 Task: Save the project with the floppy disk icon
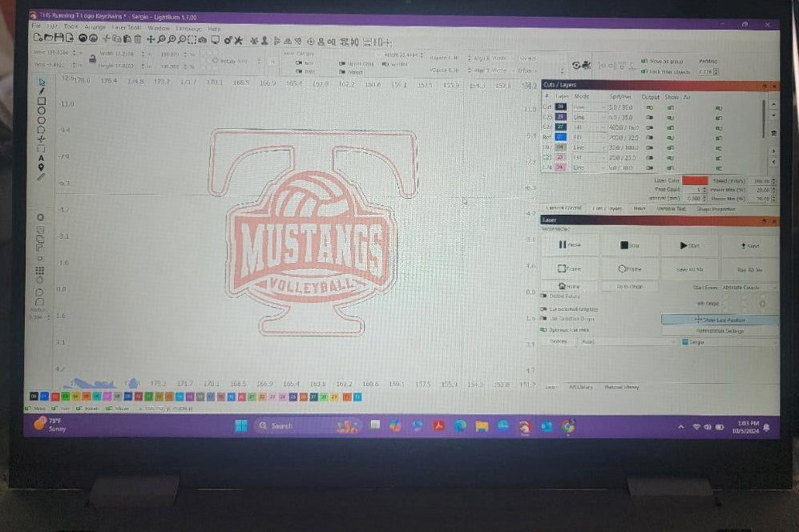click(x=59, y=38)
